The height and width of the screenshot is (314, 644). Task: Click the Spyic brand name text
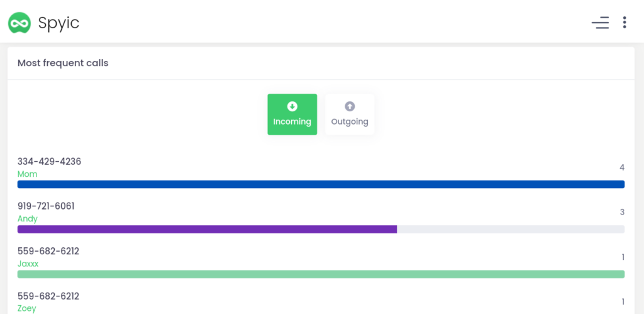(x=58, y=23)
